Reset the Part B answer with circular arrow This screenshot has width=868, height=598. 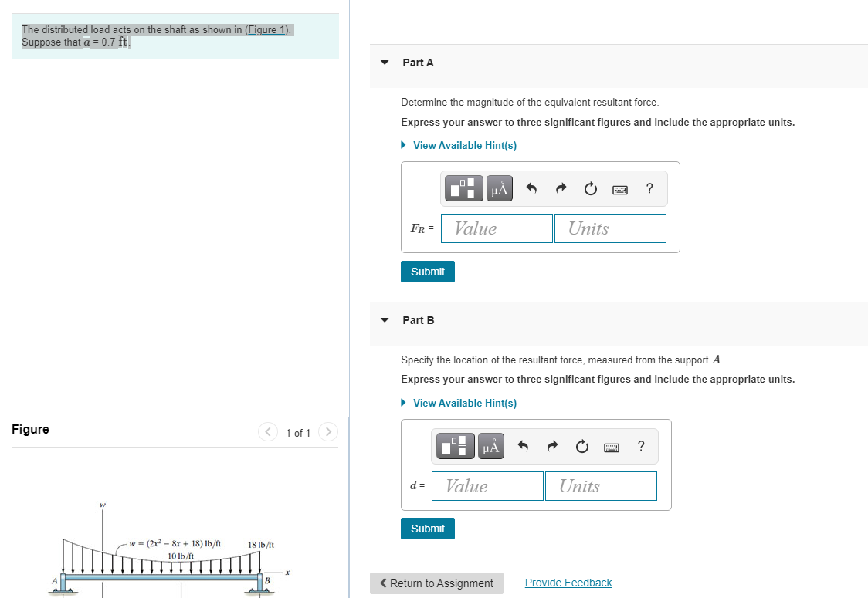click(581, 445)
